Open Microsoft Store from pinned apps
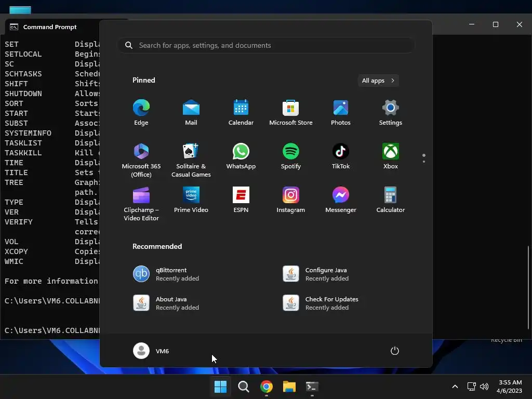532x399 pixels. point(291,113)
